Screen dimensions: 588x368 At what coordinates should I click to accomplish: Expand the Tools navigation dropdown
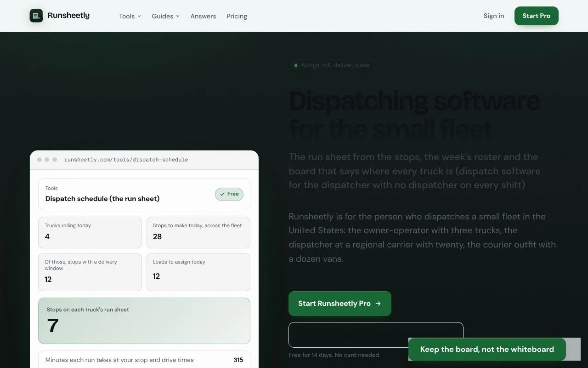[x=130, y=16]
